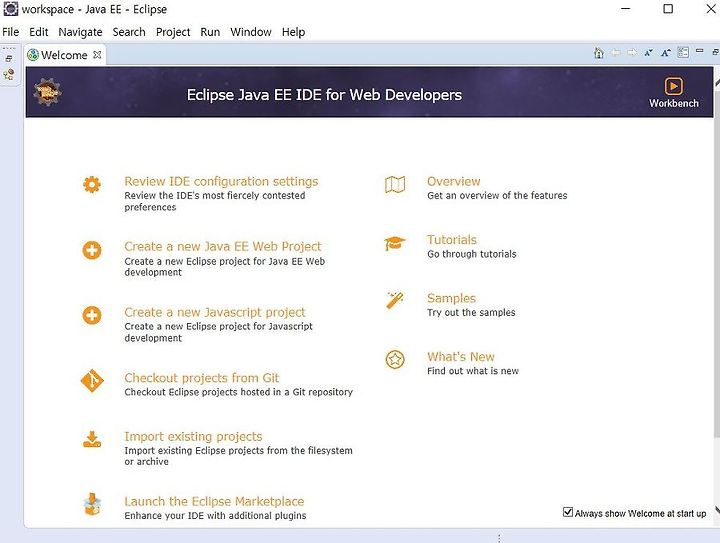Screen dimensions: 720x543
Task: Increase font size with the large A icon
Action: [x=666, y=53]
